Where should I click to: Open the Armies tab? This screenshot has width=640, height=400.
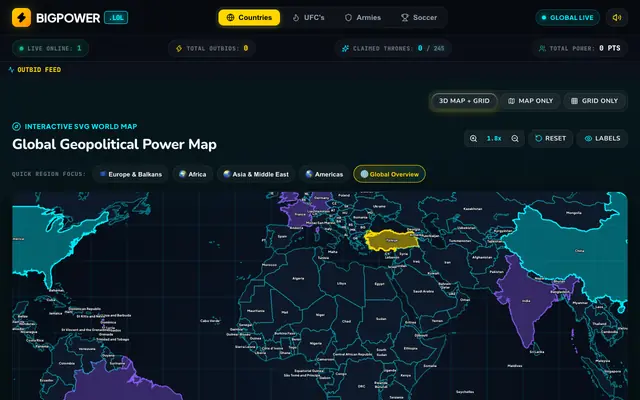click(363, 18)
